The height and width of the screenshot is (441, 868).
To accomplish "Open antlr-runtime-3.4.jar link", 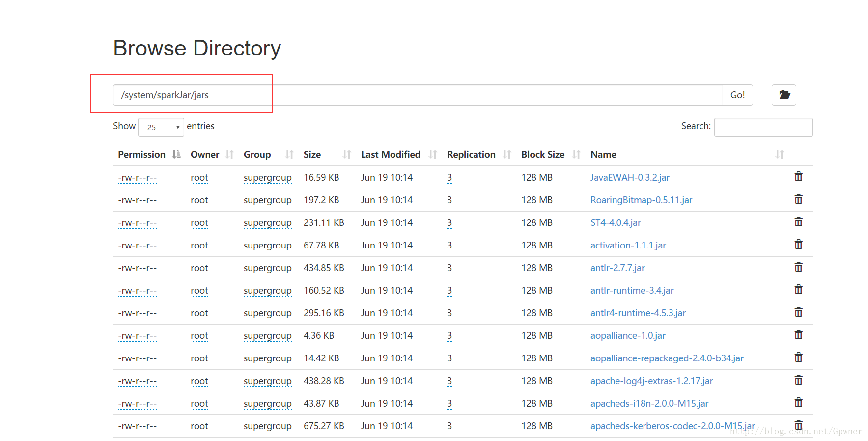I will coord(632,290).
